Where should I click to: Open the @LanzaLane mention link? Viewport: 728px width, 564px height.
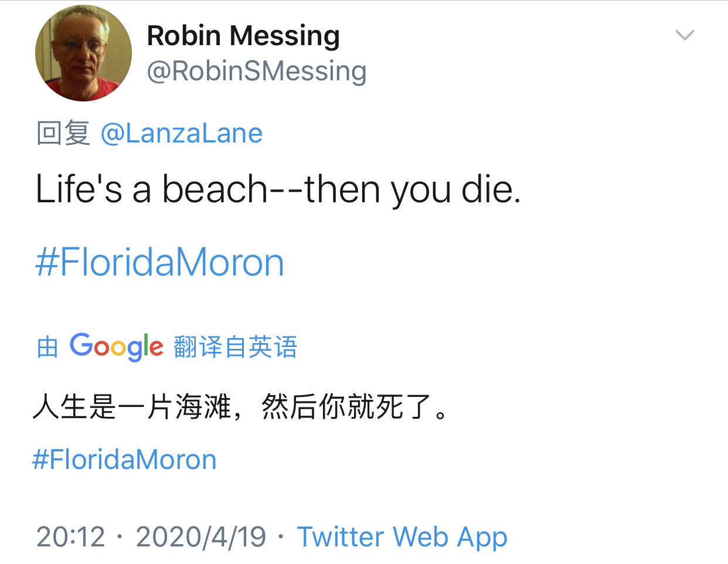point(182,133)
